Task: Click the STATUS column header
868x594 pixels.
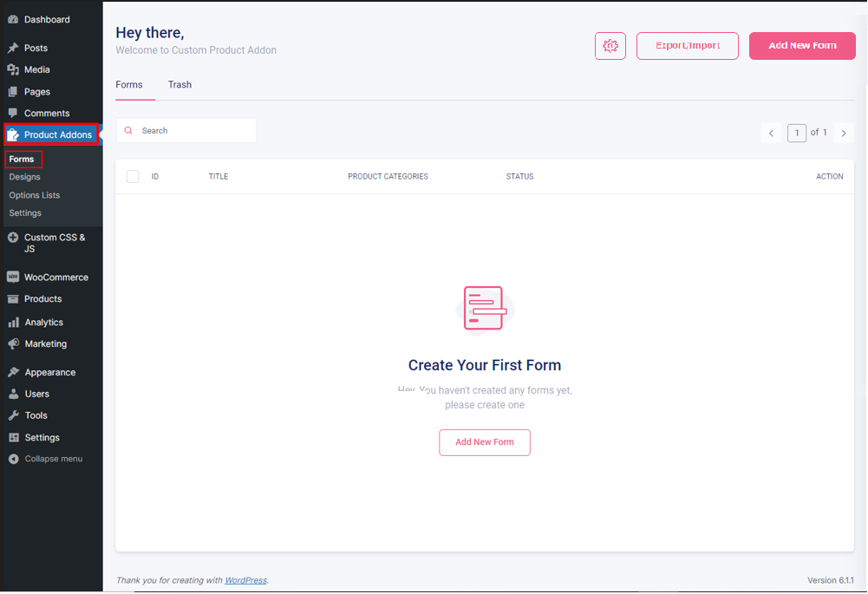Action: [x=519, y=177]
